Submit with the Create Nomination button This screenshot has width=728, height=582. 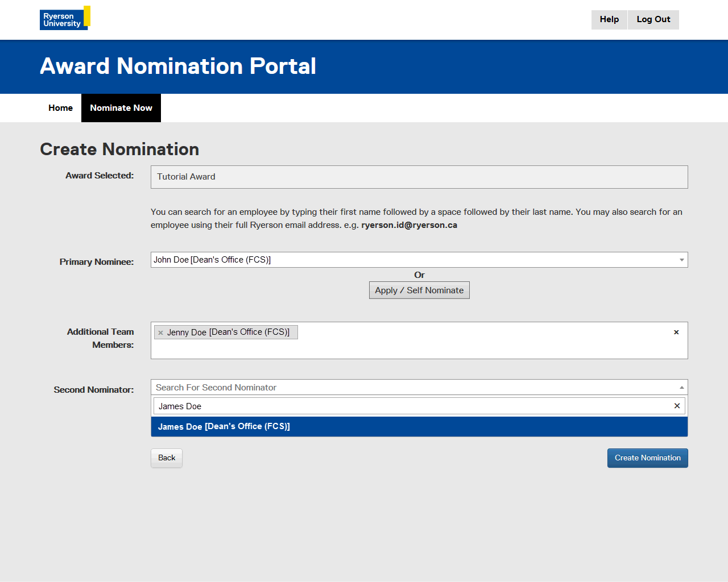click(x=647, y=458)
